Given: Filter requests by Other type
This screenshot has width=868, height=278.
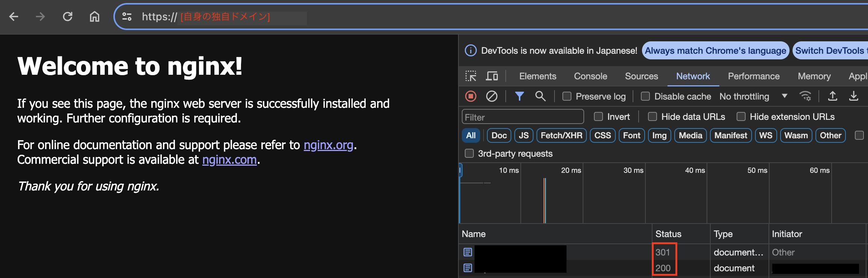Looking at the screenshot, I should click(x=830, y=135).
